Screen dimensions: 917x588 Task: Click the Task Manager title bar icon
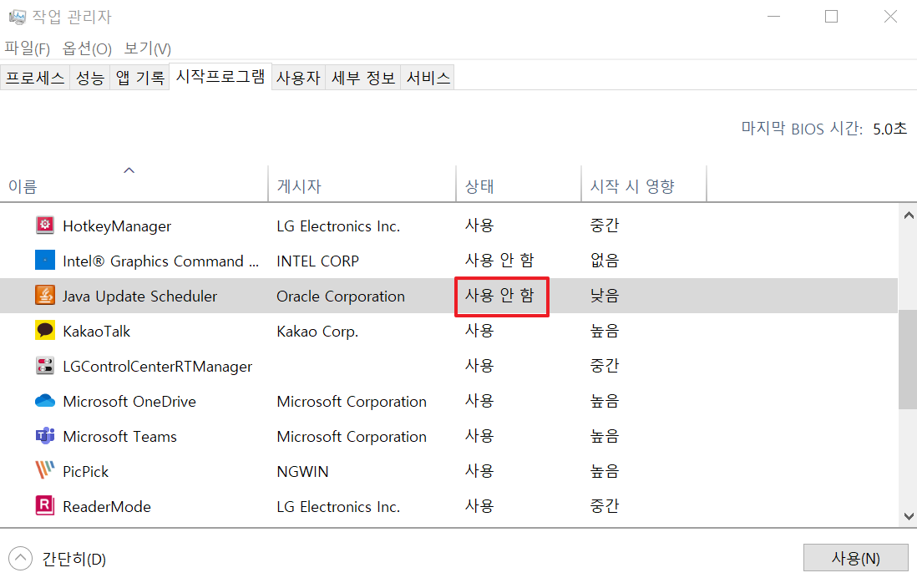[16, 16]
